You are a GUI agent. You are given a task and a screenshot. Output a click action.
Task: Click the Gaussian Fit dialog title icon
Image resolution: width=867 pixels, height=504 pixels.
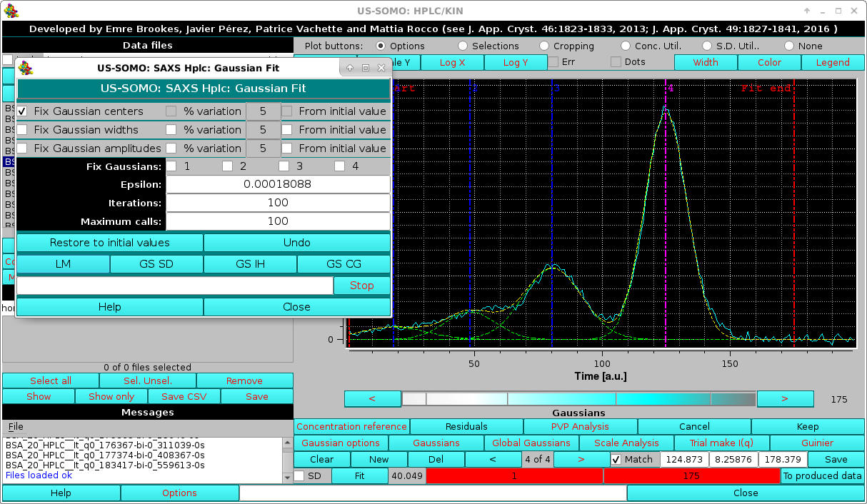[24, 68]
